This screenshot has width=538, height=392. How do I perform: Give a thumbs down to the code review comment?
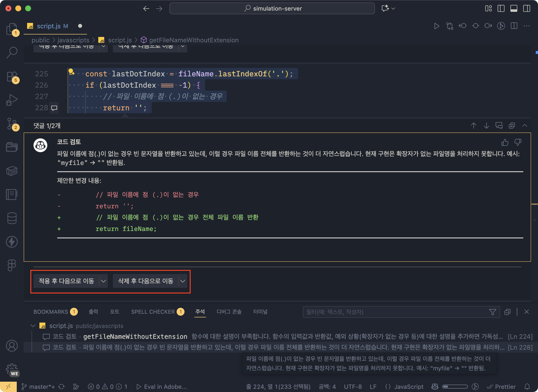point(518,142)
